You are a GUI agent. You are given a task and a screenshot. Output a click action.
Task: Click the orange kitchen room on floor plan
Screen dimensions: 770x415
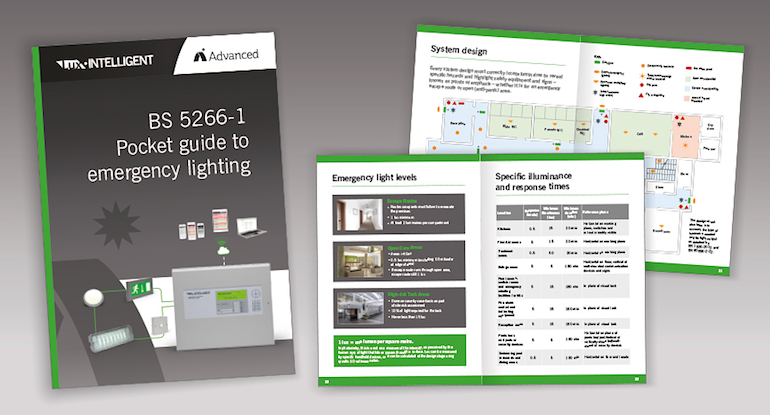pyautogui.click(x=686, y=137)
